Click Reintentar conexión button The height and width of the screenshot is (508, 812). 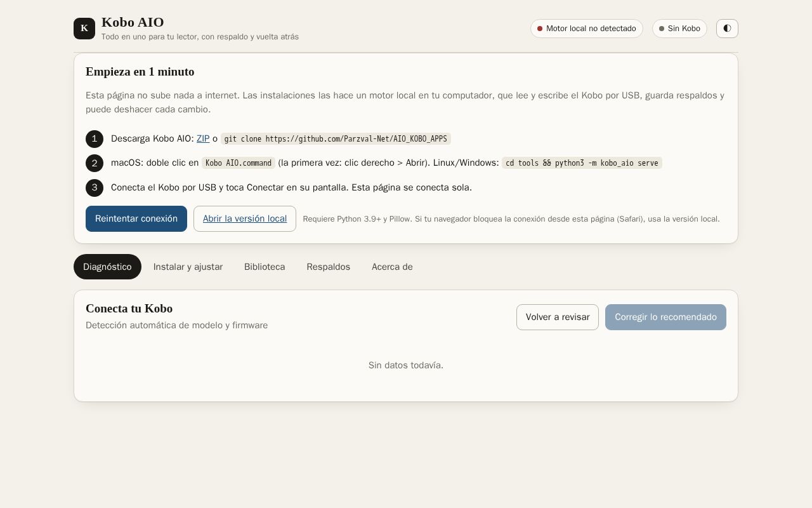(136, 218)
